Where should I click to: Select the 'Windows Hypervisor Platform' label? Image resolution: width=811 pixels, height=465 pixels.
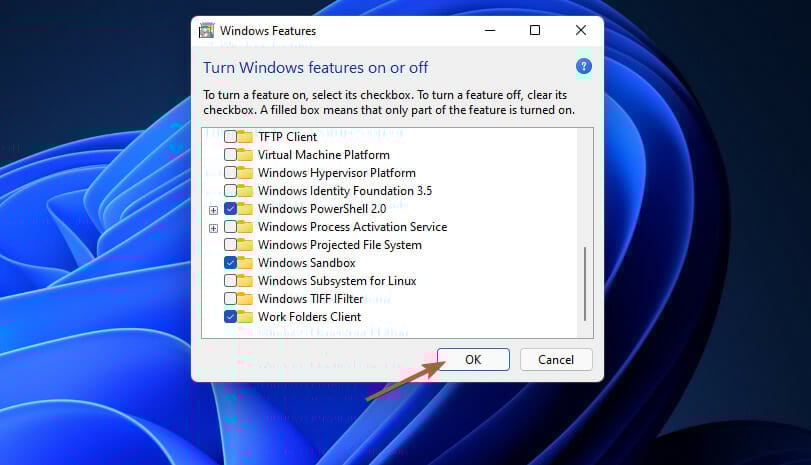pos(337,173)
